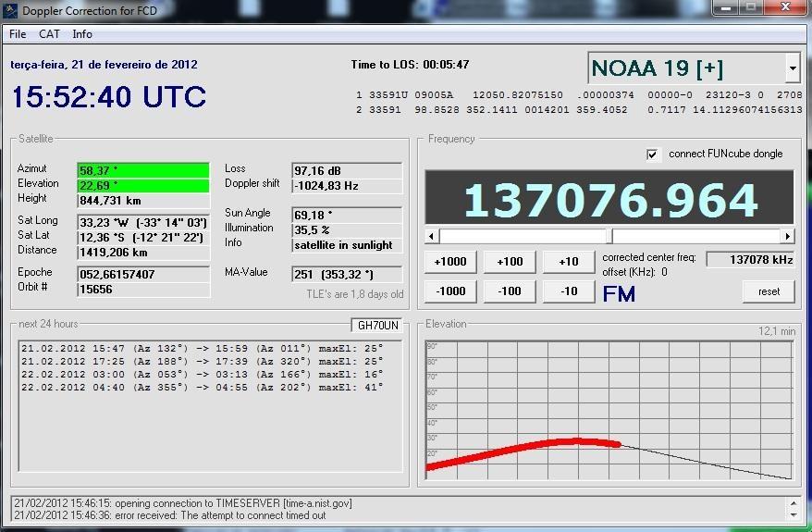Close the Doppler Correction window
The image size is (812, 532).
785,8
